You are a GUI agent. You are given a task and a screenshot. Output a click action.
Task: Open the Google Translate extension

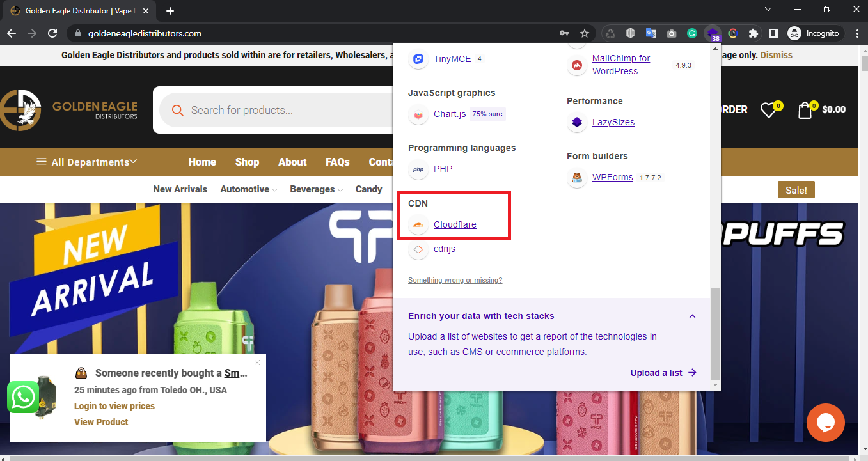pos(651,33)
